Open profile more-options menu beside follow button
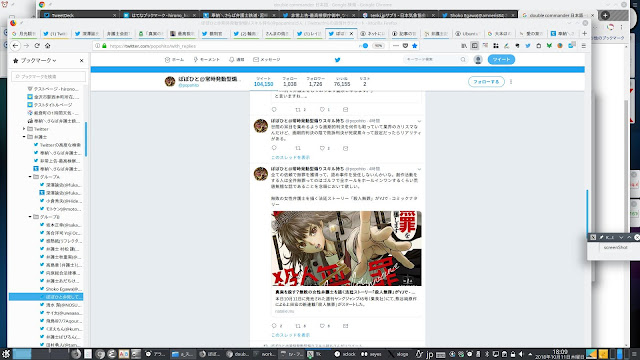The image size is (640, 360). click(x=511, y=82)
